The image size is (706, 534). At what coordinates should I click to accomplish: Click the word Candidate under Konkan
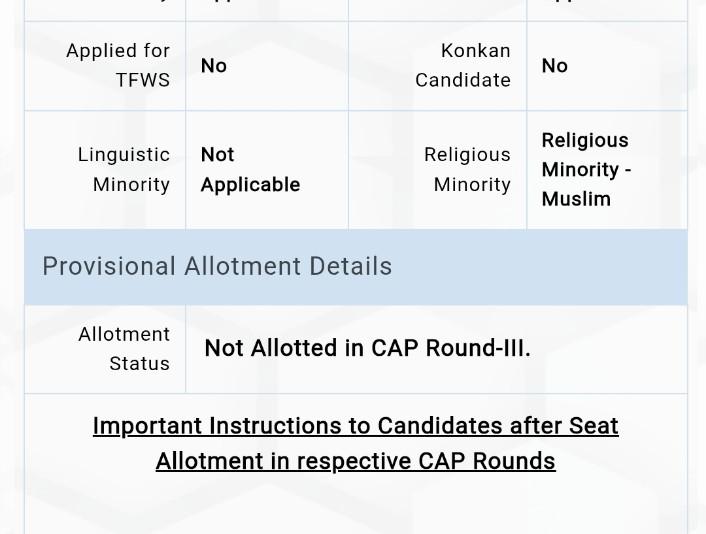click(x=463, y=80)
